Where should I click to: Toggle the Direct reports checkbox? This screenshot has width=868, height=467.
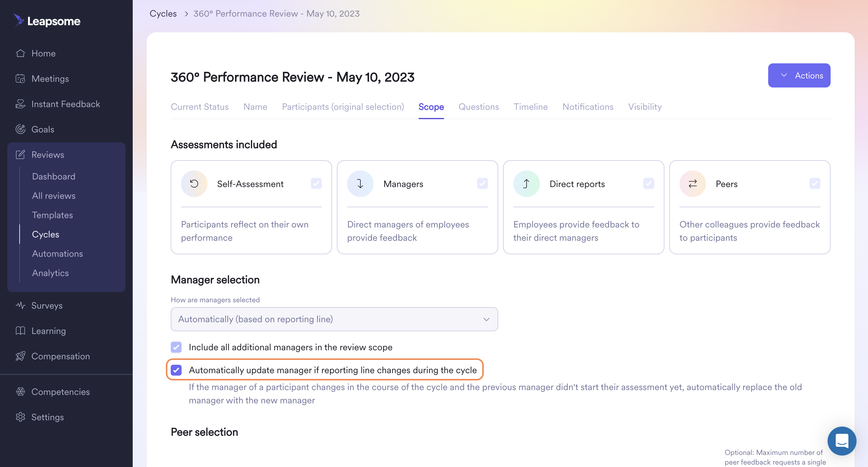pos(648,184)
